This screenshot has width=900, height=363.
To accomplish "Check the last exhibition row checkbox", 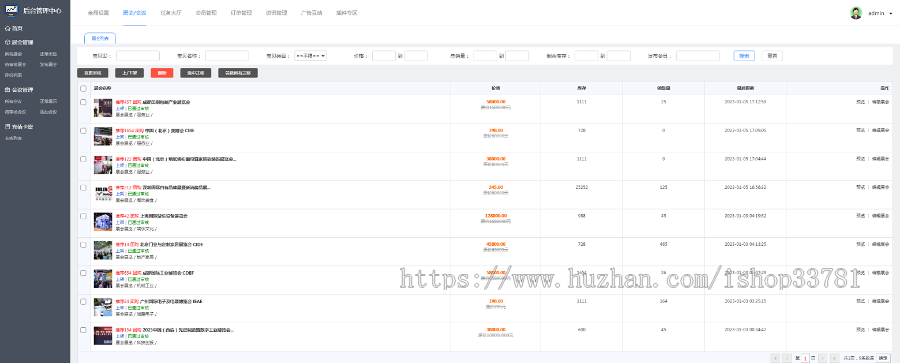I will click(x=83, y=331).
